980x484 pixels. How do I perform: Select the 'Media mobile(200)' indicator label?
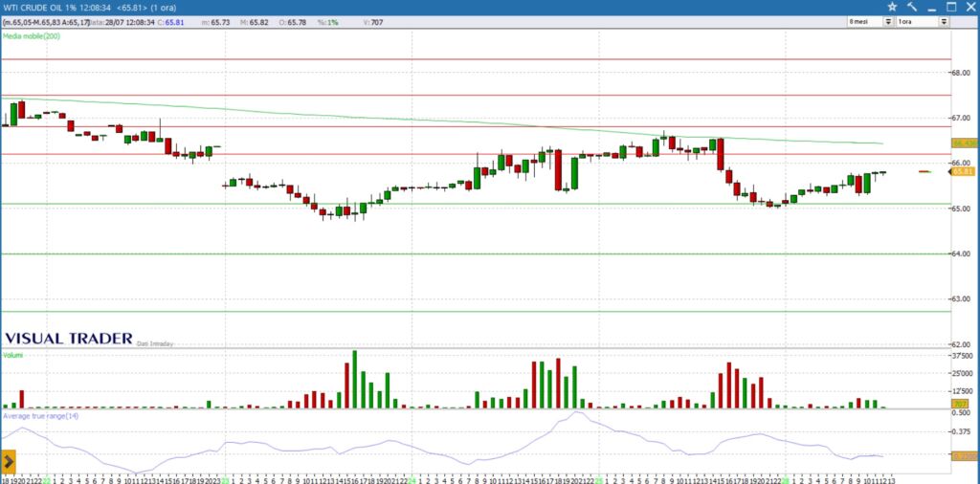(32, 36)
